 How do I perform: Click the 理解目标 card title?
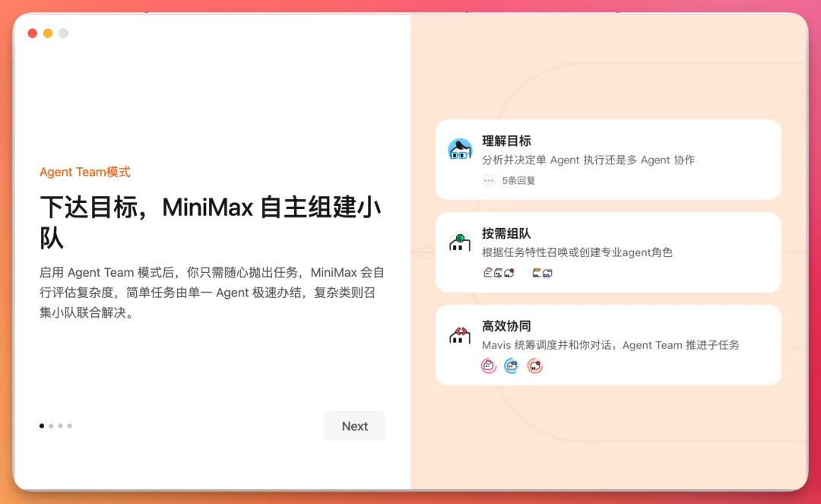coord(506,141)
